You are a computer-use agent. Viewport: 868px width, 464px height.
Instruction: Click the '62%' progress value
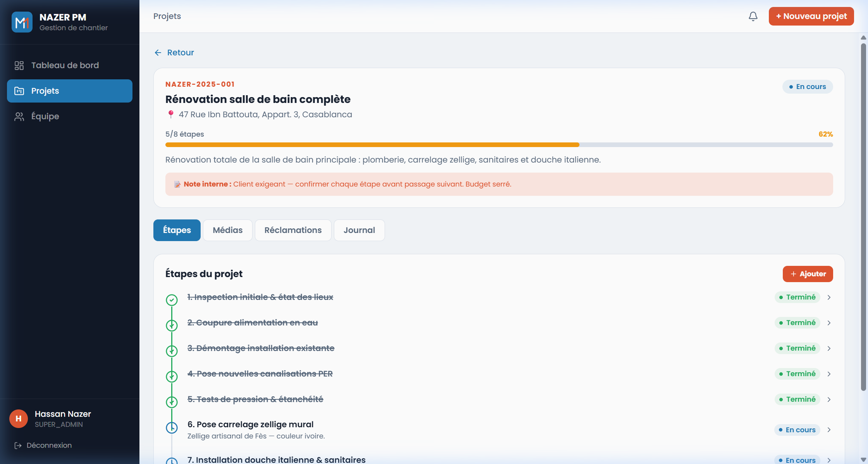tap(826, 134)
